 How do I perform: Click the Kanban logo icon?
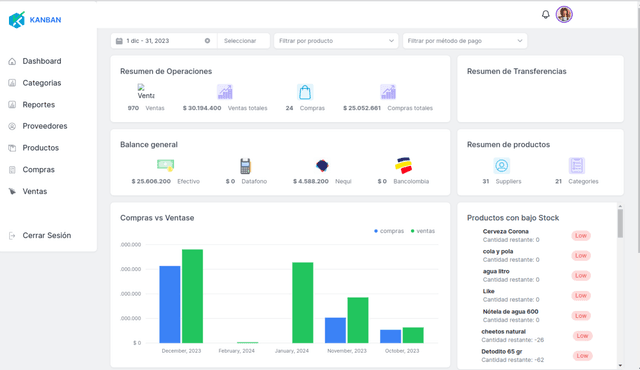(17, 20)
